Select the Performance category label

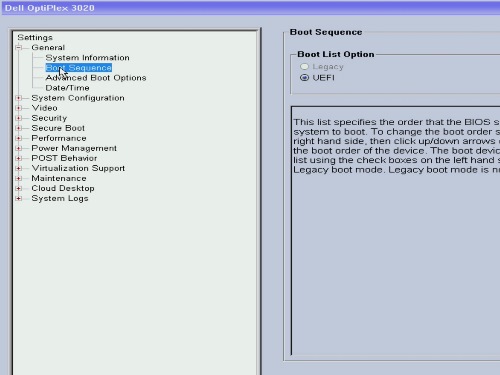click(59, 138)
